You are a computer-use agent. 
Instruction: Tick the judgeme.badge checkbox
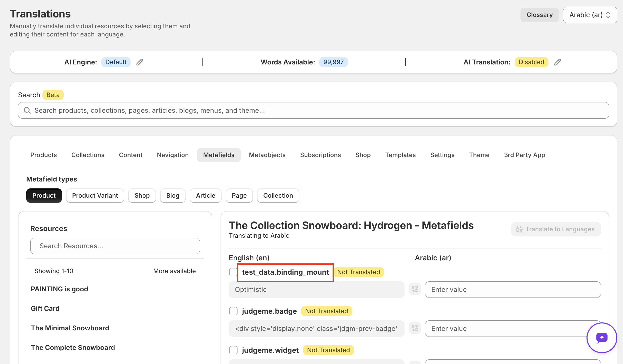tap(233, 311)
